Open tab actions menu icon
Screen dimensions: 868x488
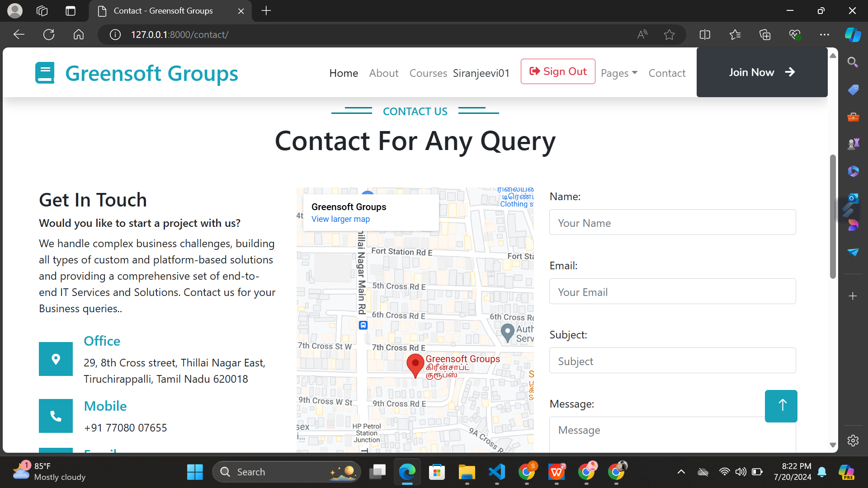pyautogui.click(x=71, y=11)
